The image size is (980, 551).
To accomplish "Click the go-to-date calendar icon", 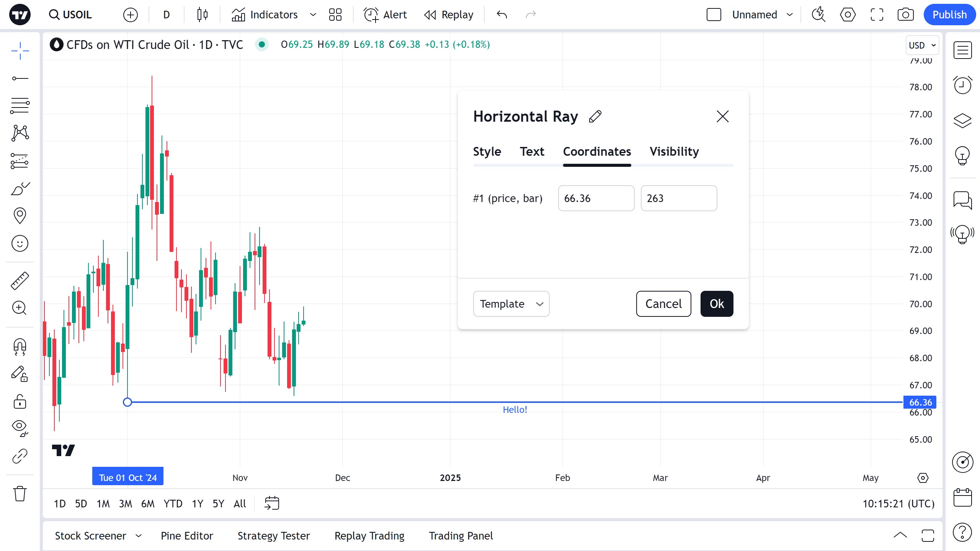I will click(x=272, y=503).
